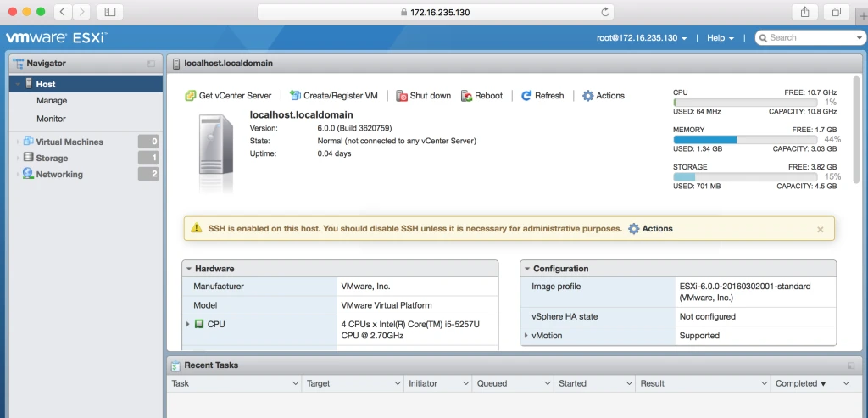
Task: Click the Create/Register VM toolbar button
Action: pyautogui.click(x=334, y=96)
